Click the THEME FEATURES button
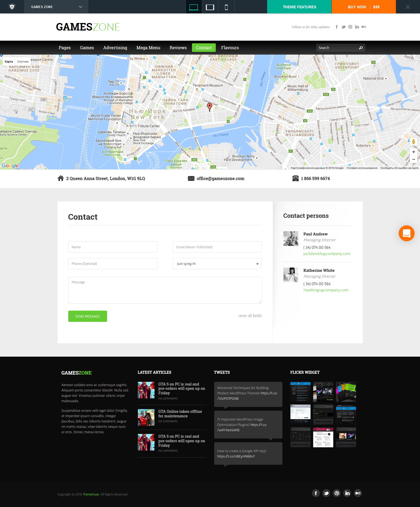 click(x=299, y=7)
